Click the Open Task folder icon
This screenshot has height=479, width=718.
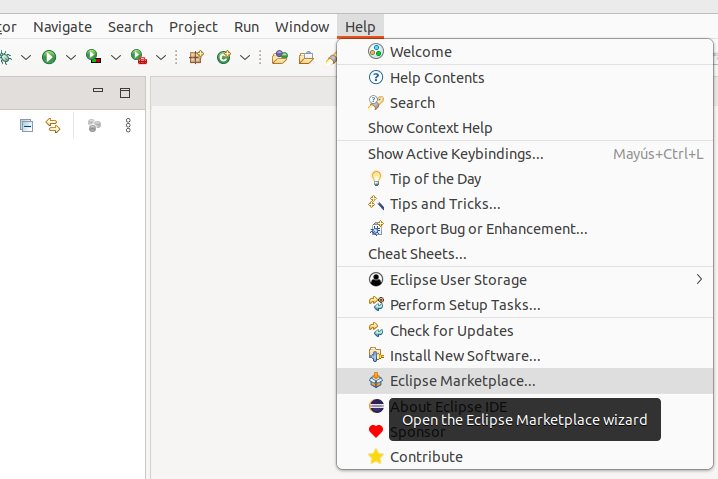(306, 58)
